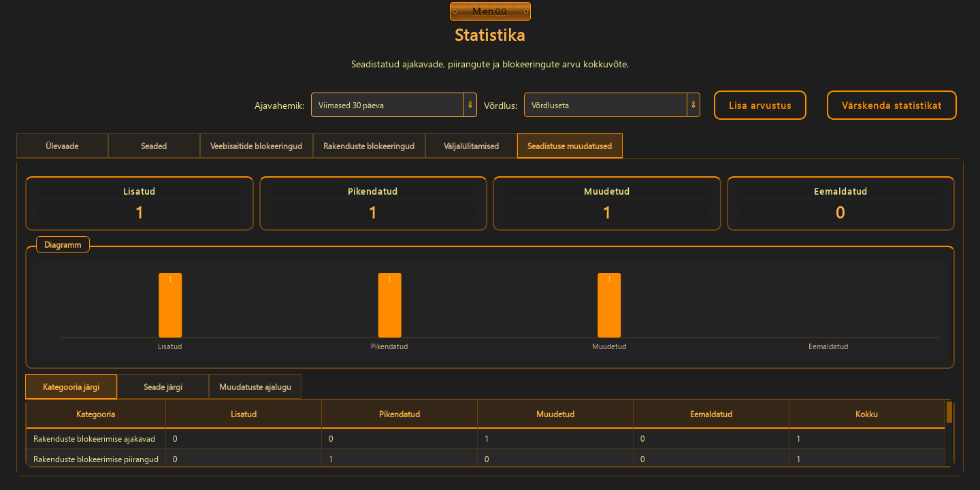The height and width of the screenshot is (490, 980).
Task: Sort by the Eemaldatud column header
Action: [x=711, y=414]
